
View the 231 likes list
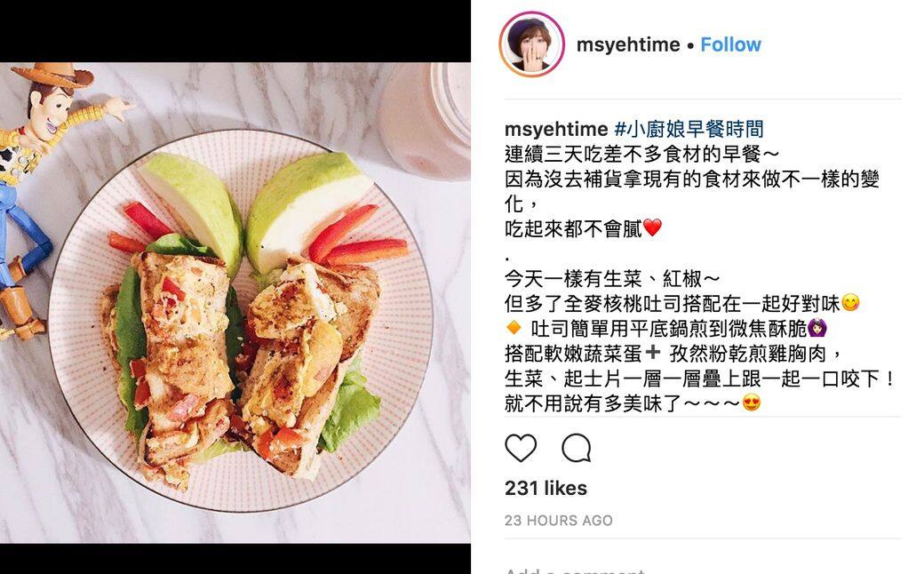tap(546, 488)
